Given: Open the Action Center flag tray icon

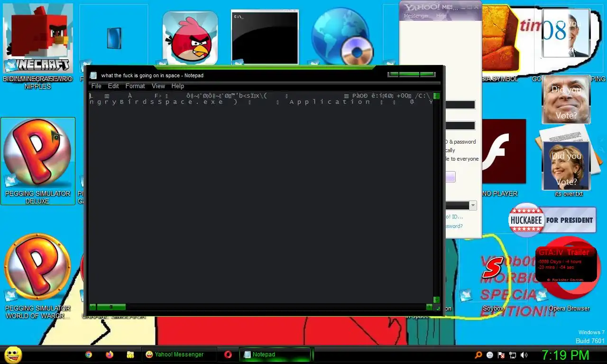Looking at the screenshot, I should click(501, 355).
